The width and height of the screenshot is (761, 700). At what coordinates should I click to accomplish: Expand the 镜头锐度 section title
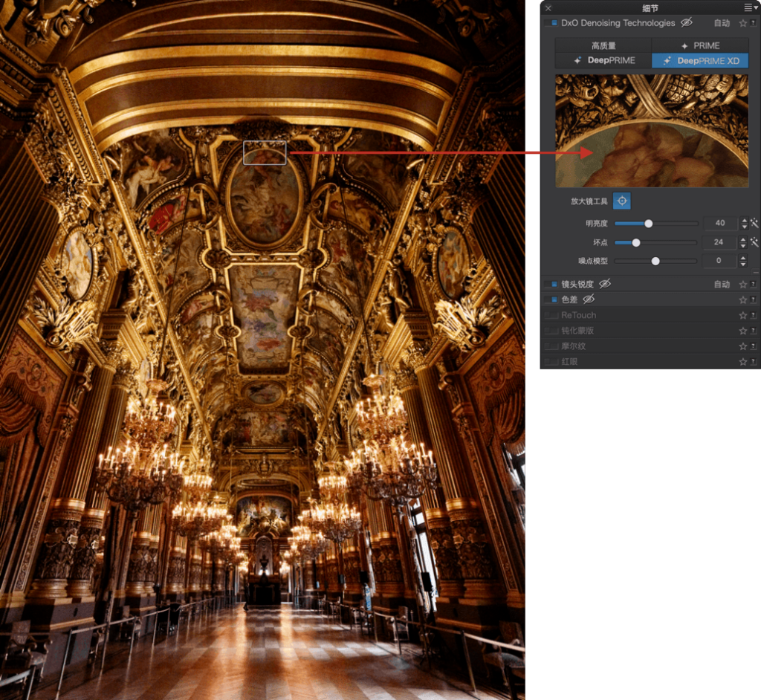577,285
